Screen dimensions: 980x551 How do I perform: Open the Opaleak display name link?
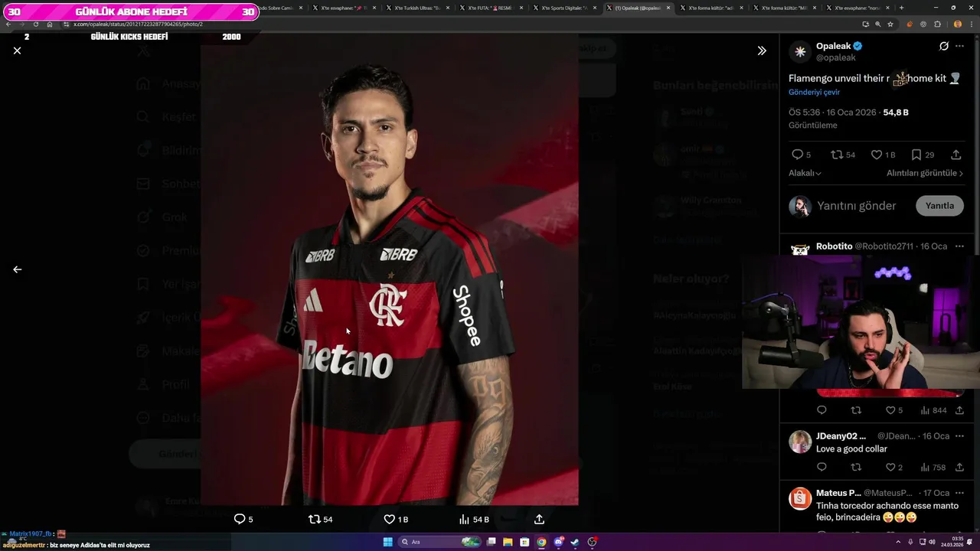point(835,46)
